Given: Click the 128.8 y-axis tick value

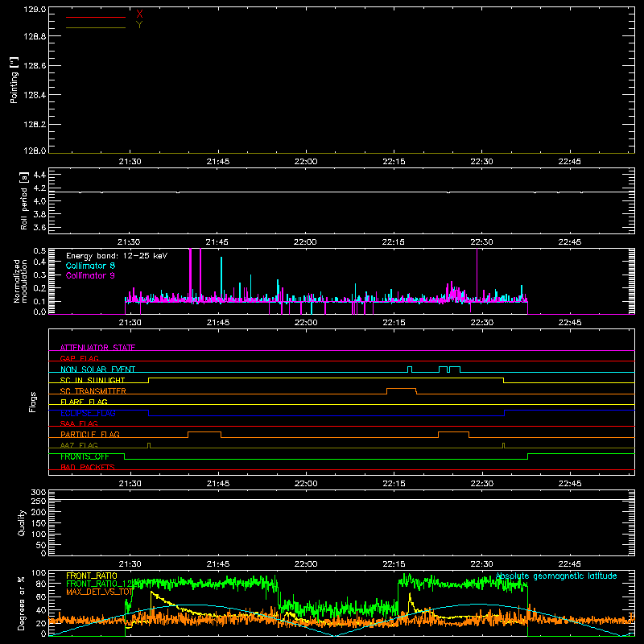Looking at the screenshot, I should pos(35,36).
